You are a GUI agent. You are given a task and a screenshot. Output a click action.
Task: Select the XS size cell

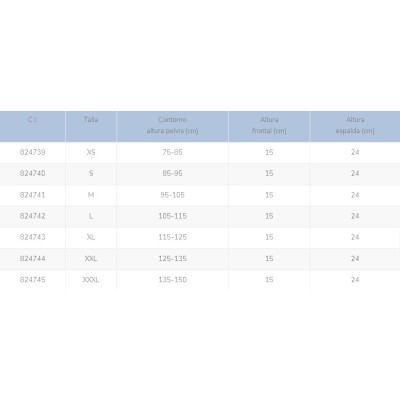tap(91, 152)
